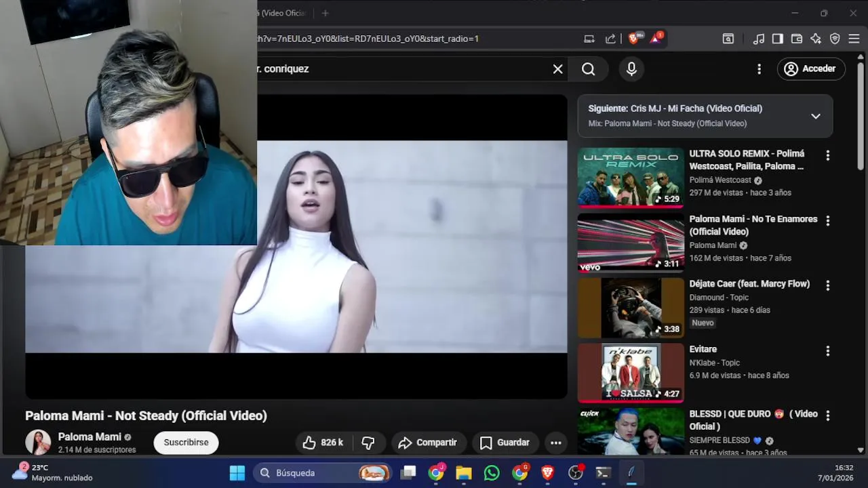The height and width of the screenshot is (488, 868).
Task: Click the YouTube search magnifier button
Action: (588, 68)
